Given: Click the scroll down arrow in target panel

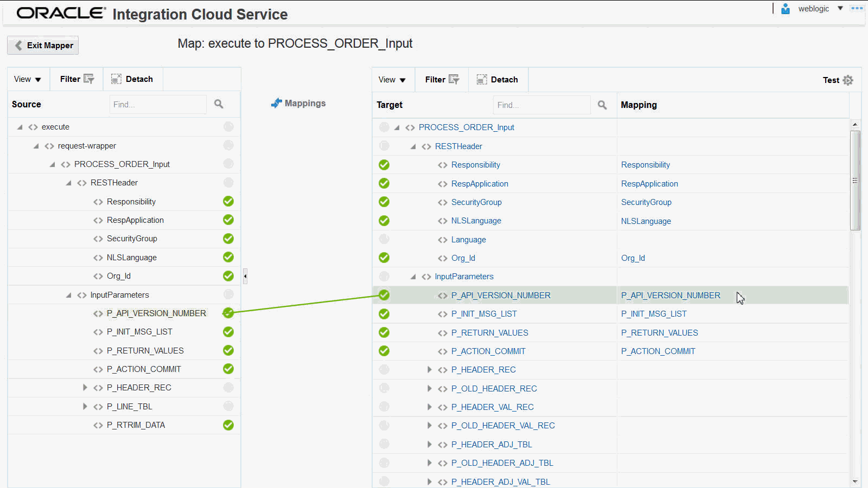Looking at the screenshot, I should pos(855,481).
